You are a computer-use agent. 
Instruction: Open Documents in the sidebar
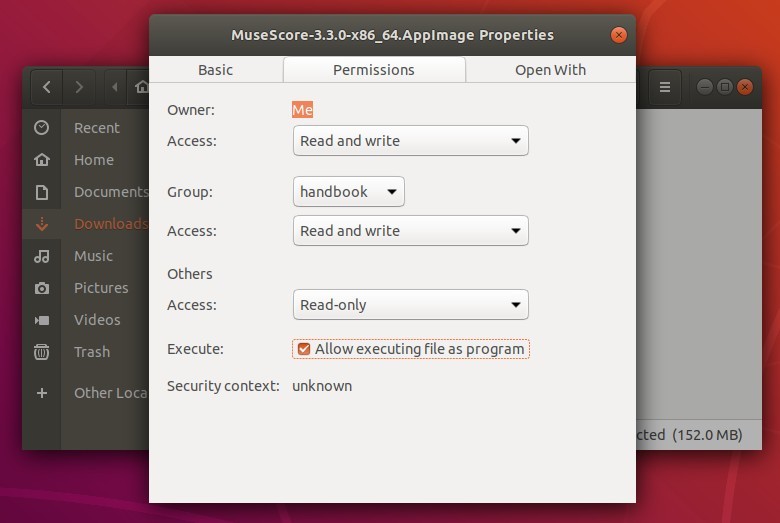pyautogui.click(x=111, y=192)
